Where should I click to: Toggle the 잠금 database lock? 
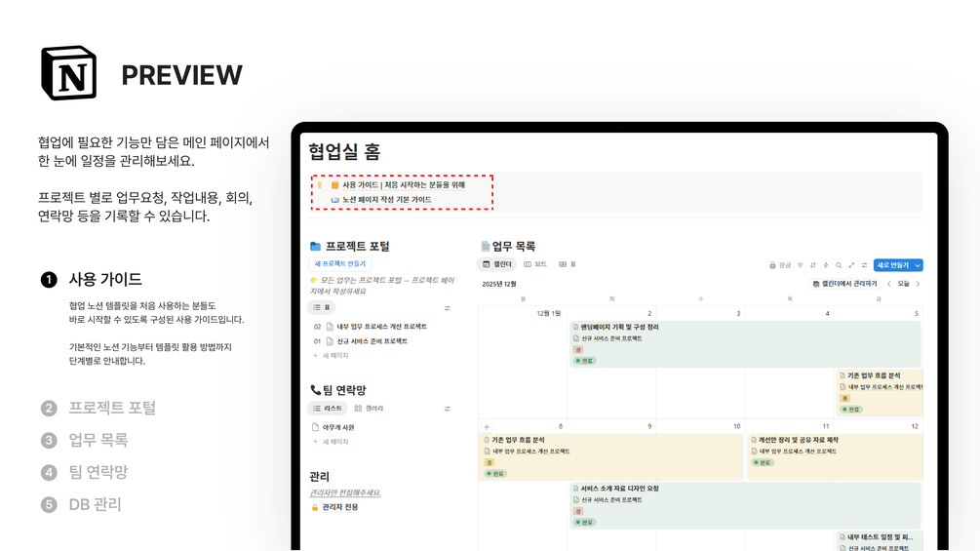pyautogui.click(x=779, y=265)
